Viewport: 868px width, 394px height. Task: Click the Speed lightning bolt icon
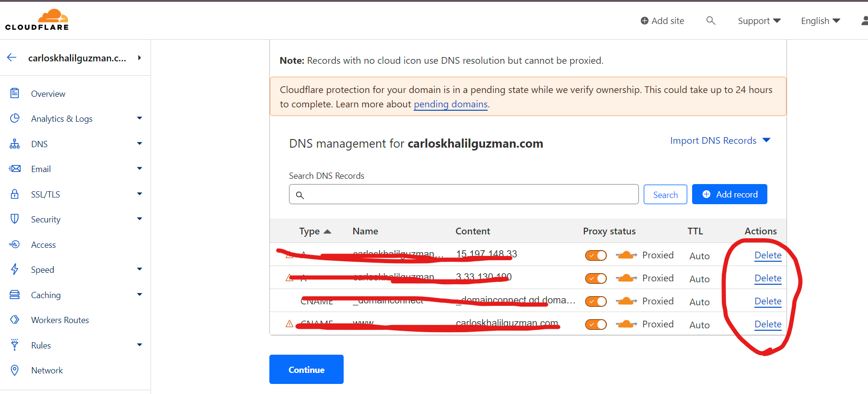click(15, 269)
